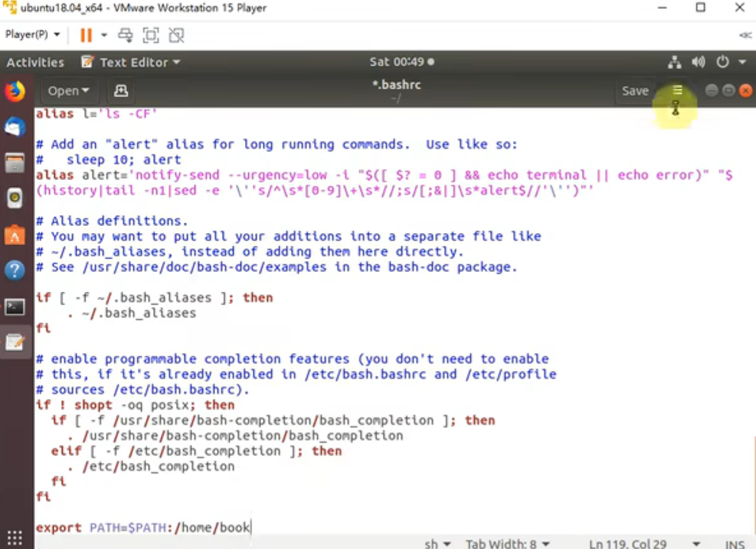Send Ctrl+Alt+Del to the virtual machine
The width and height of the screenshot is (756, 549).
[125, 34]
